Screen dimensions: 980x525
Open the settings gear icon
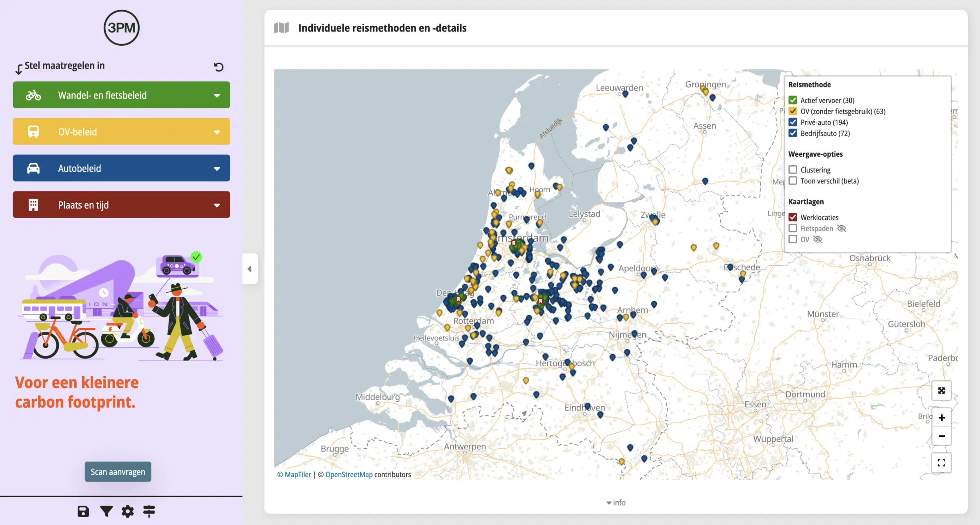point(128,511)
